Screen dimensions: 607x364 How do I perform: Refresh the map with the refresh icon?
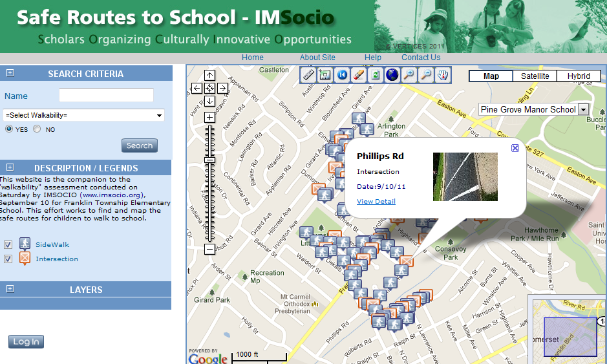[376, 75]
